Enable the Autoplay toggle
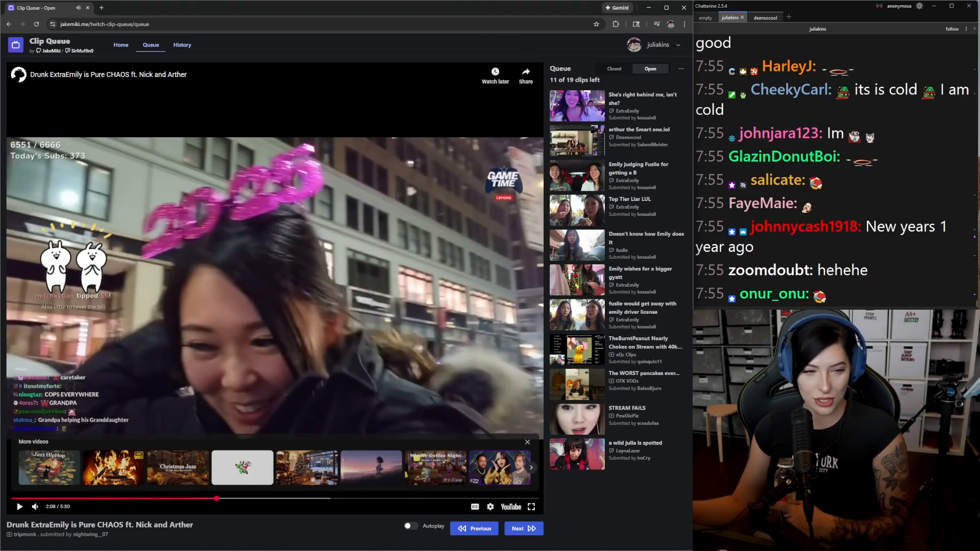The height and width of the screenshot is (551, 980). [410, 525]
